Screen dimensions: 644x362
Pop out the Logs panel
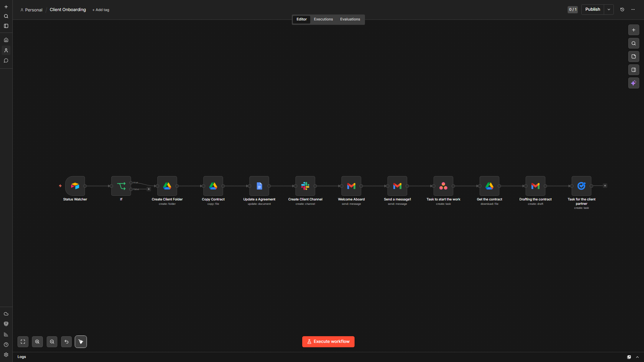point(629,357)
